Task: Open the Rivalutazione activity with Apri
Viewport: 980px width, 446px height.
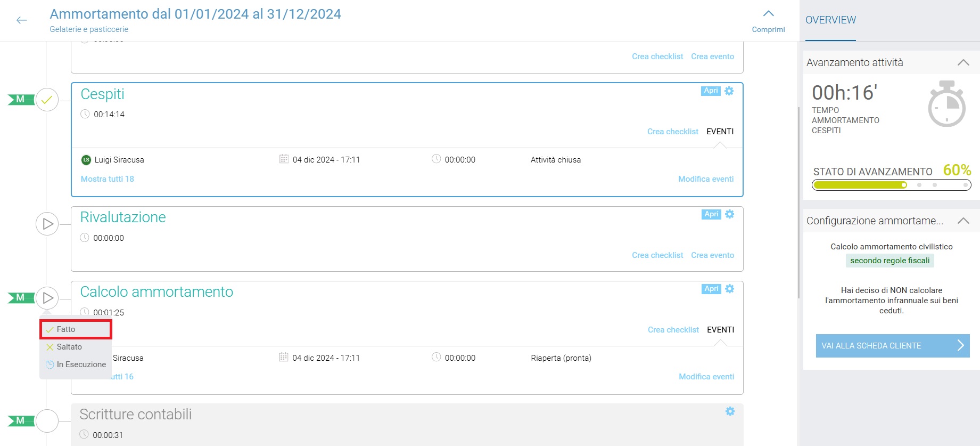Action: coord(711,214)
